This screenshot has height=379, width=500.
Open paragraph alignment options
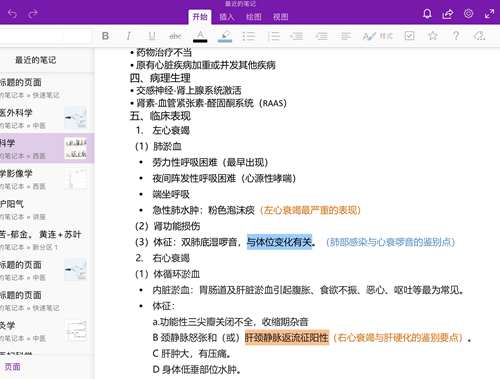346,36
